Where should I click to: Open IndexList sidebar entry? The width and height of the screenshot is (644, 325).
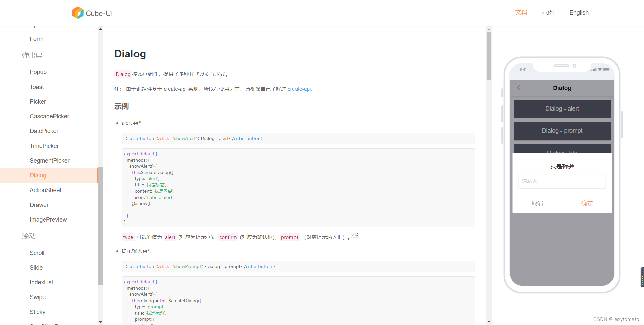[x=41, y=282]
